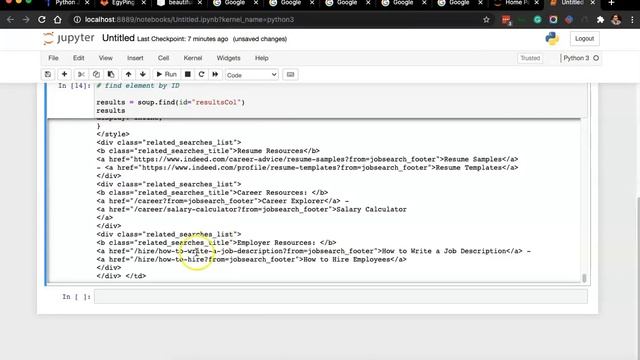Viewport: 640px width, 360px height.
Task: Open the Edit menu
Action: point(78,58)
